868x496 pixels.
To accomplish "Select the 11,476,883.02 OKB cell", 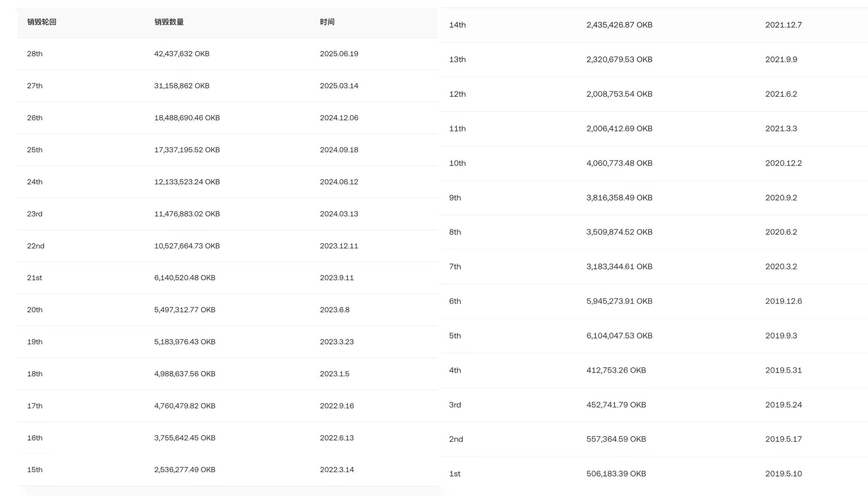I will [187, 214].
